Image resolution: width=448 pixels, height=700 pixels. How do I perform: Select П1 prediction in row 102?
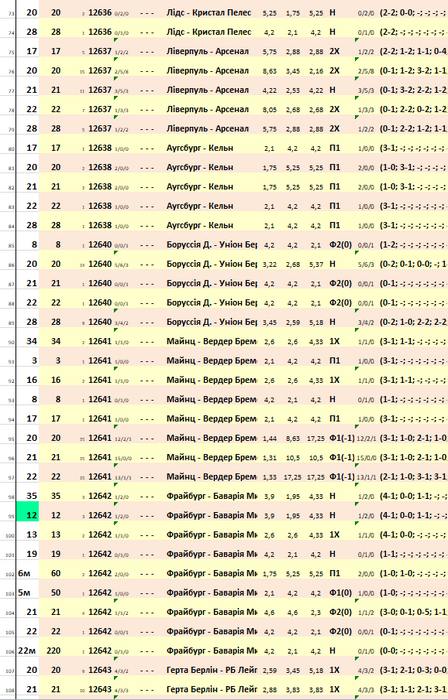tap(335, 573)
